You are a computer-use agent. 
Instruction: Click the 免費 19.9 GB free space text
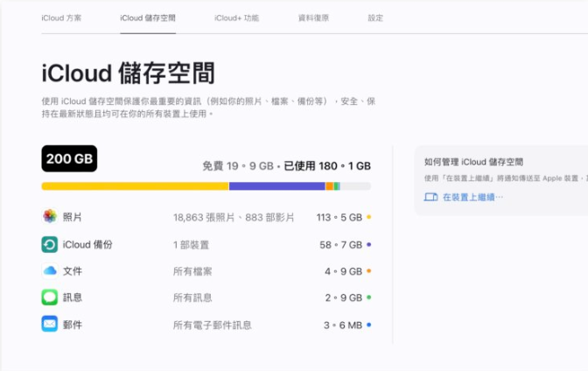[x=238, y=165]
